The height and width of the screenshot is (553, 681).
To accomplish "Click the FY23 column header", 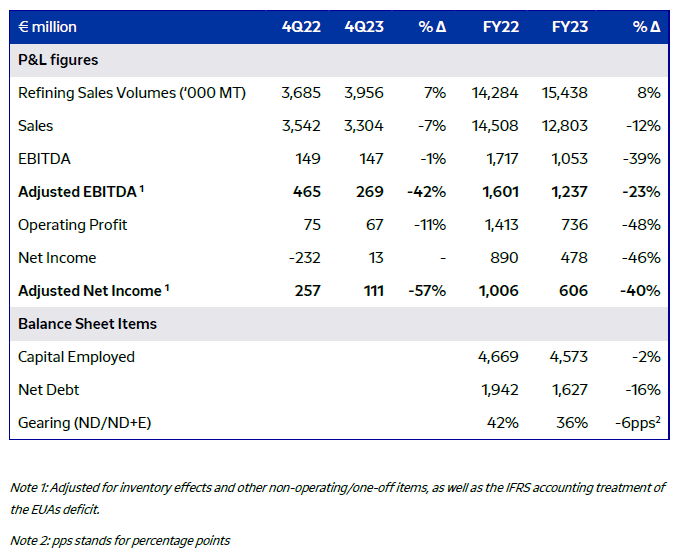I will 569,27.
